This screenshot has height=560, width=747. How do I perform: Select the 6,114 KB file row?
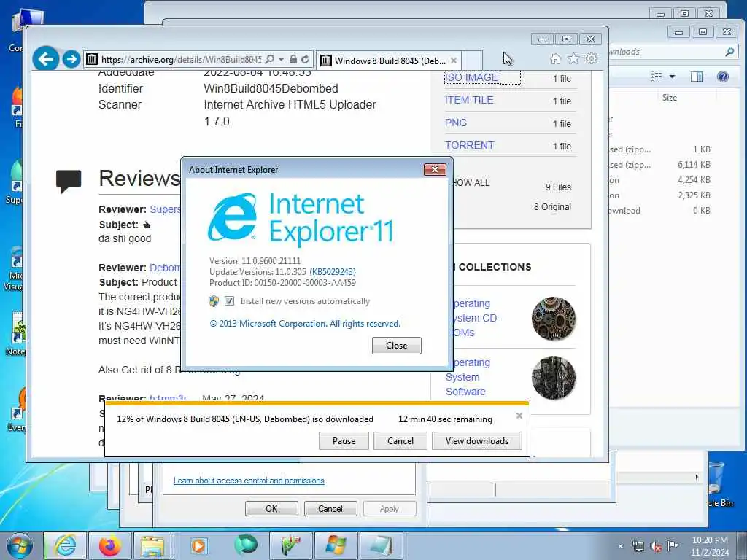(x=659, y=165)
